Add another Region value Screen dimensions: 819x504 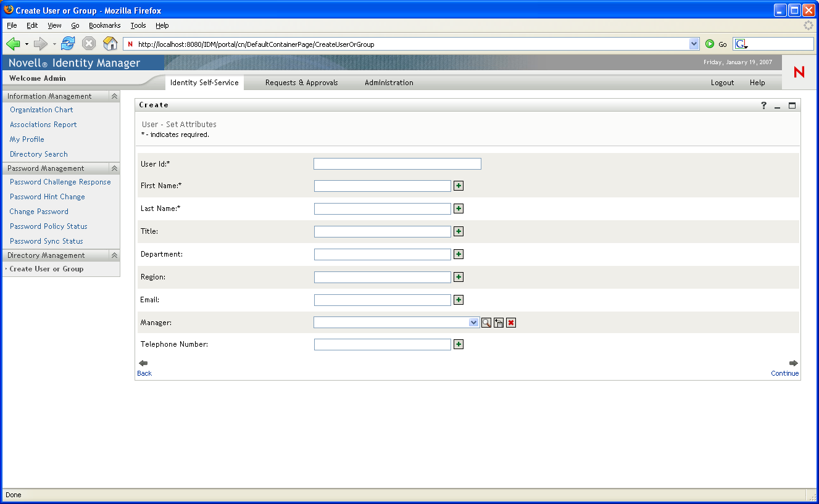(x=459, y=277)
